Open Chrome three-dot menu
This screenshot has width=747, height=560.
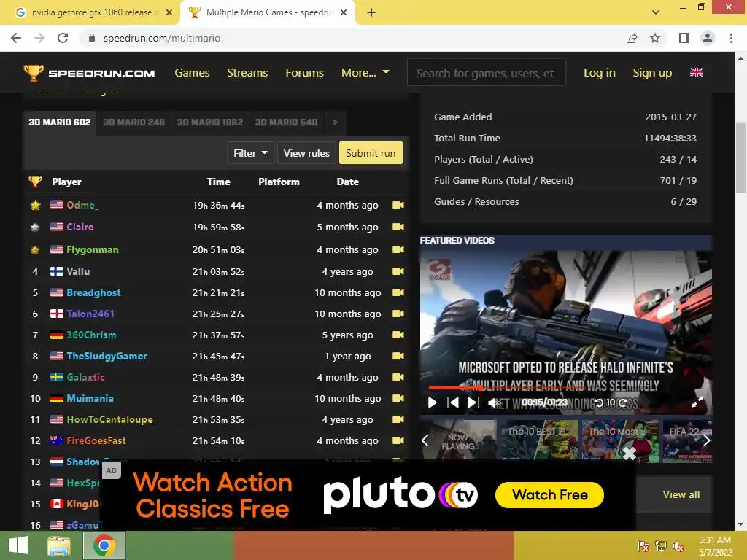coord(731,38)
